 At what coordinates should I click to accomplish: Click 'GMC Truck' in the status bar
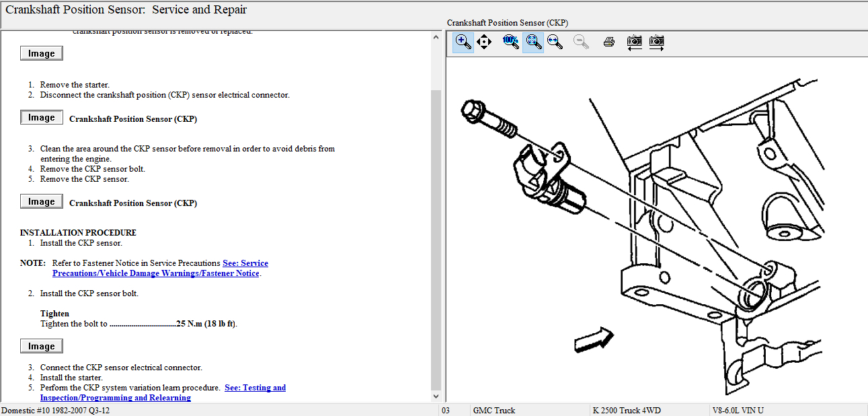(x=494, y=410)
